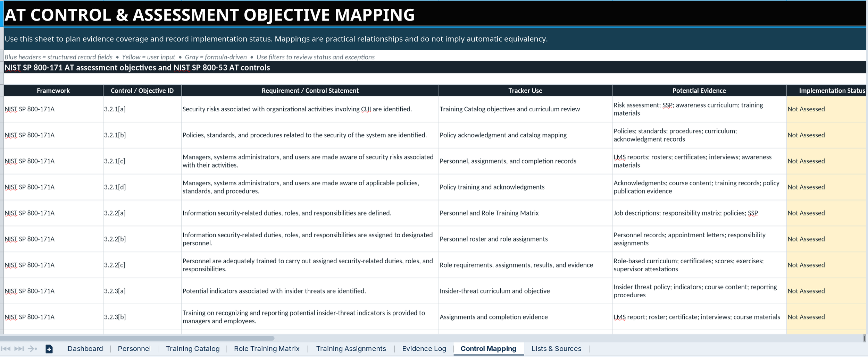
Task: Click the 3.2.1[d] cell
Action: click(x=142, y=187)
